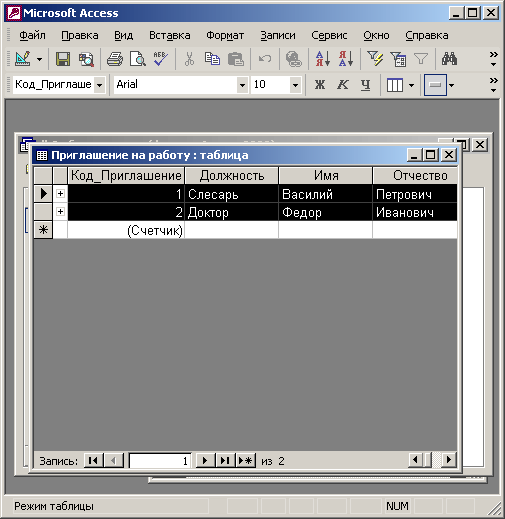Click Filter by Form icon

click(398, 59)
